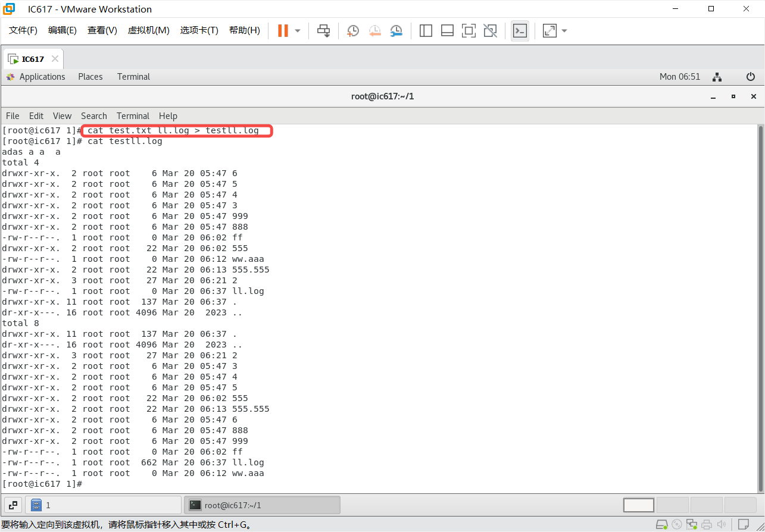Click the sound card status icon
Viewport: 765px width, 532px height.
(722, 525)
